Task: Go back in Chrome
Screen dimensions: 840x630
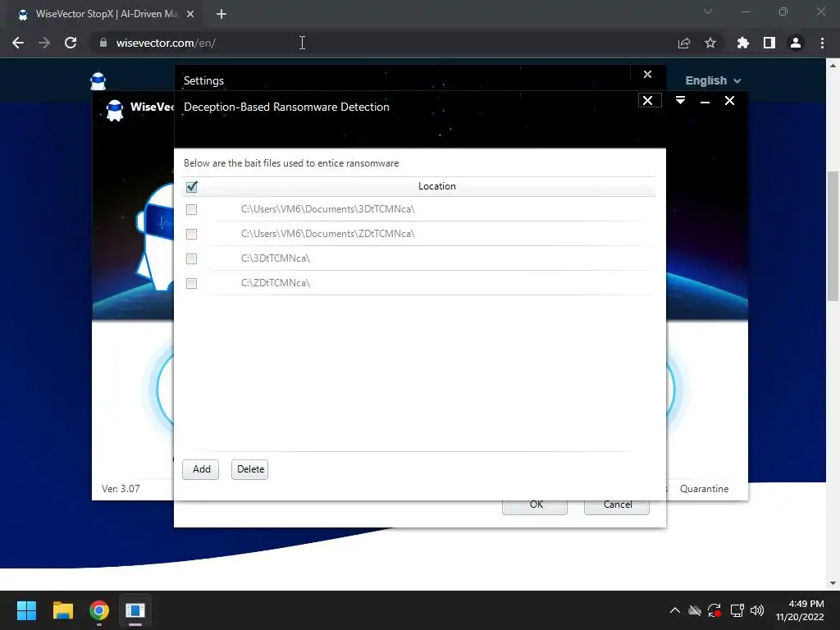Action: point(18,43)
